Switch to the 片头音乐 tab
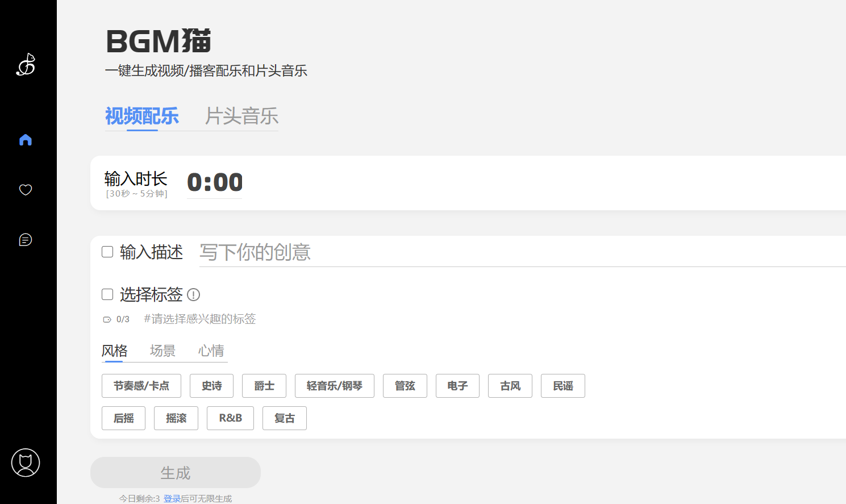This screenshot has width=846, height=504. click(x=241, y=116)
